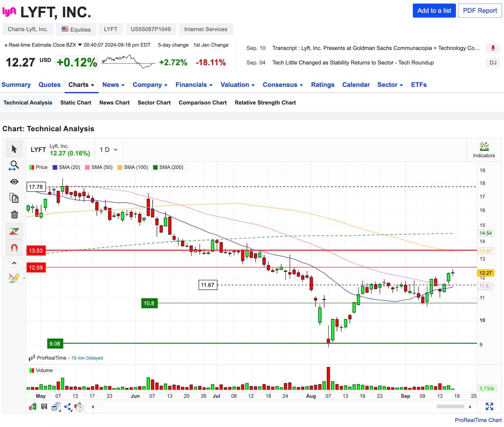Open the ETFs tab

(x=419, y=85)
